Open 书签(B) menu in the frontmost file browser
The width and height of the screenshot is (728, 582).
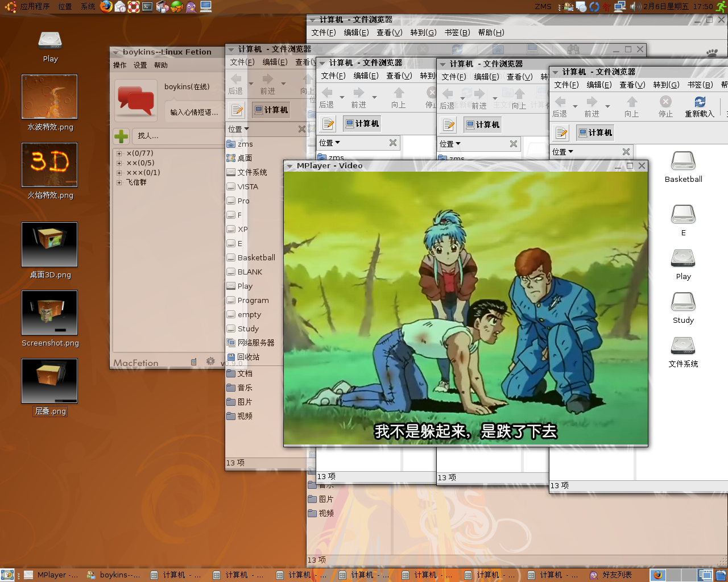point(700,85)
